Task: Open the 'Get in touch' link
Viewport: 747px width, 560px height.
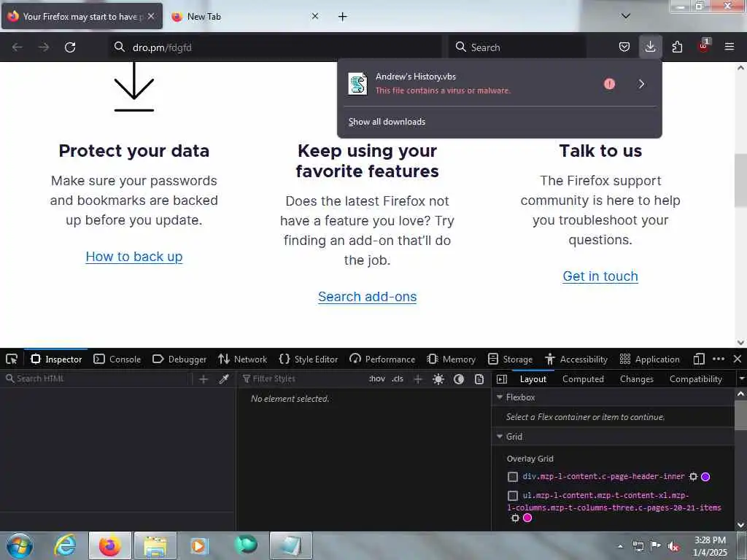Action: 600,276
